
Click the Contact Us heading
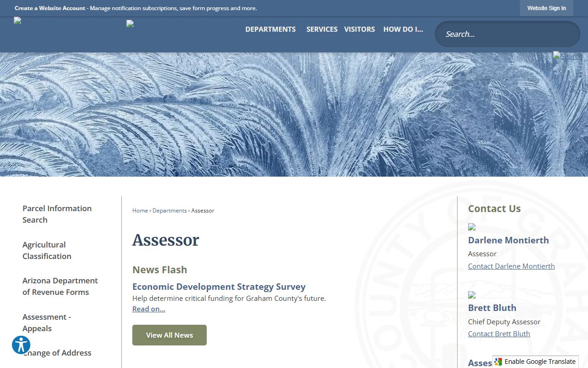494,208
